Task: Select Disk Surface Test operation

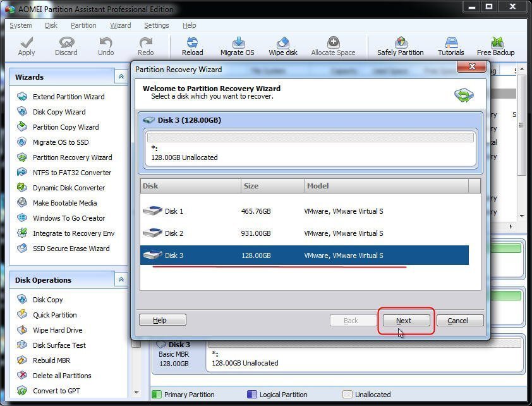Action: (52, 345)
